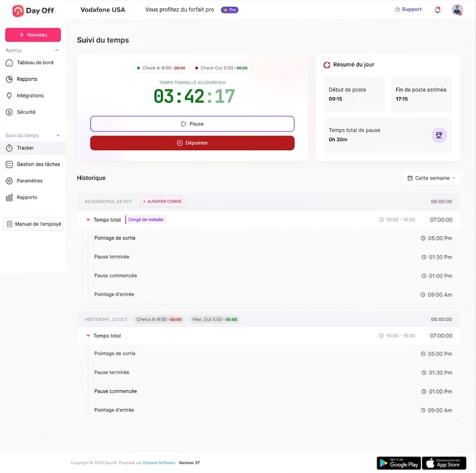The width and height of the screenshot is (476, 473).
Task: Click the Temps total de pause value 0h 30m
Action: (x=338, y=140)
